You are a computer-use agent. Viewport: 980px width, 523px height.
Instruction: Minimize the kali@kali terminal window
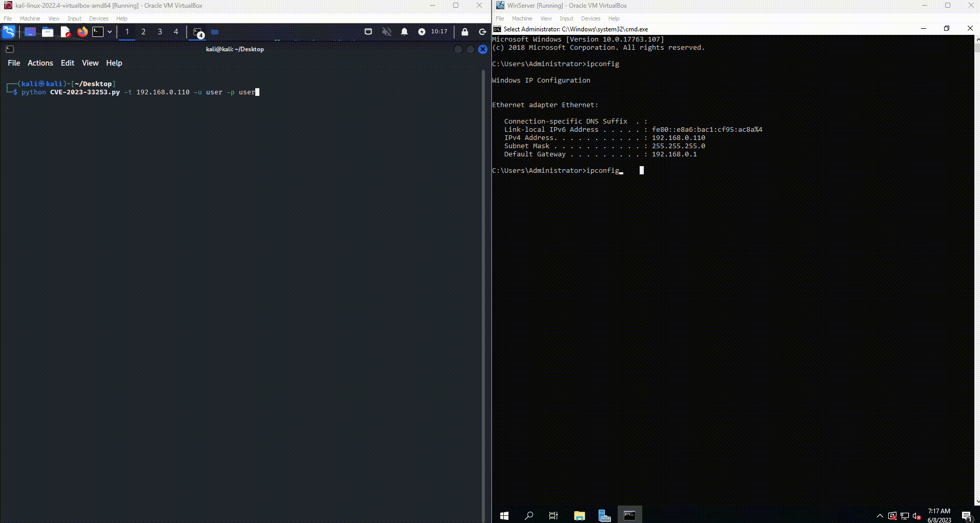tap(458, 49)
